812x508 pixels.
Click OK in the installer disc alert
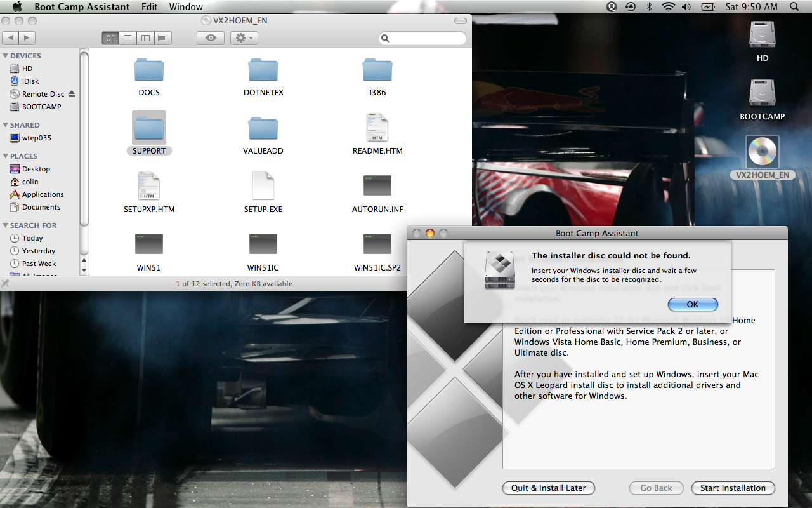pos(693,305)
